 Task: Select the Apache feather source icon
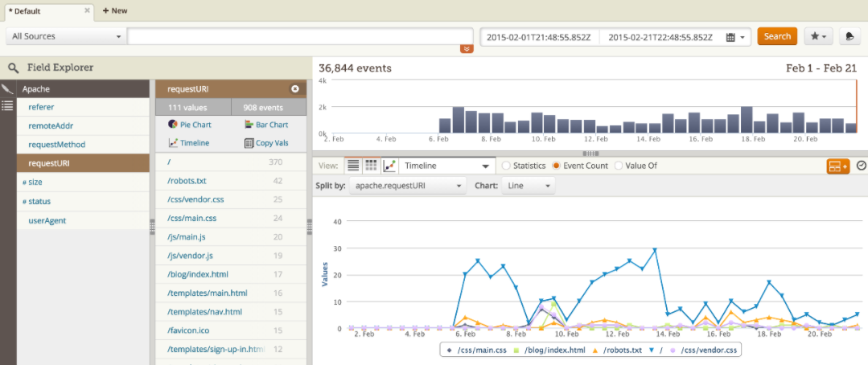[x=7, y=89]
